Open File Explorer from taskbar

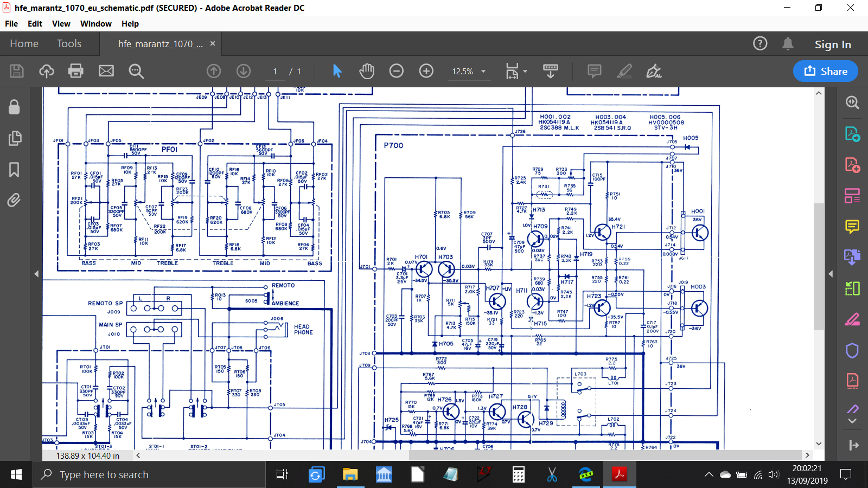tap(350, 474)
